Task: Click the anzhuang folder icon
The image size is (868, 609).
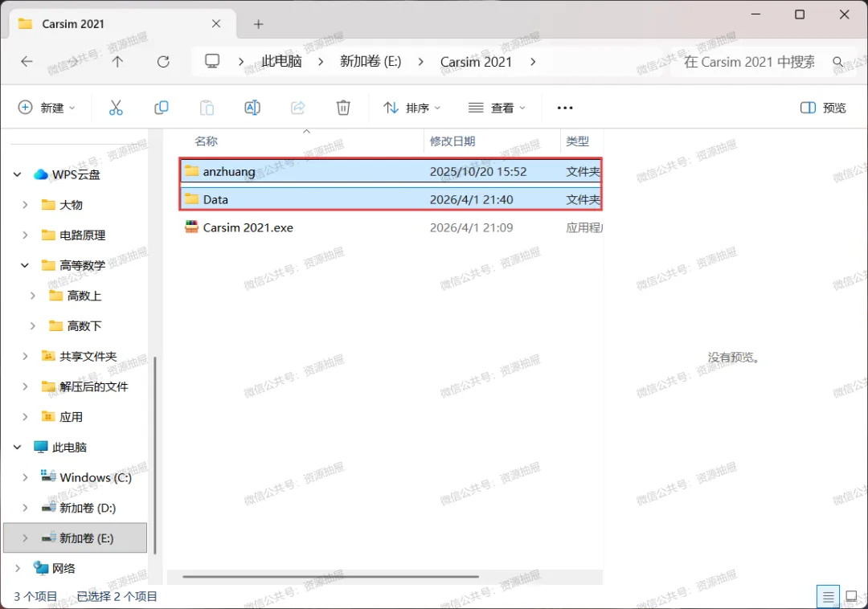Action: [191, 170]
